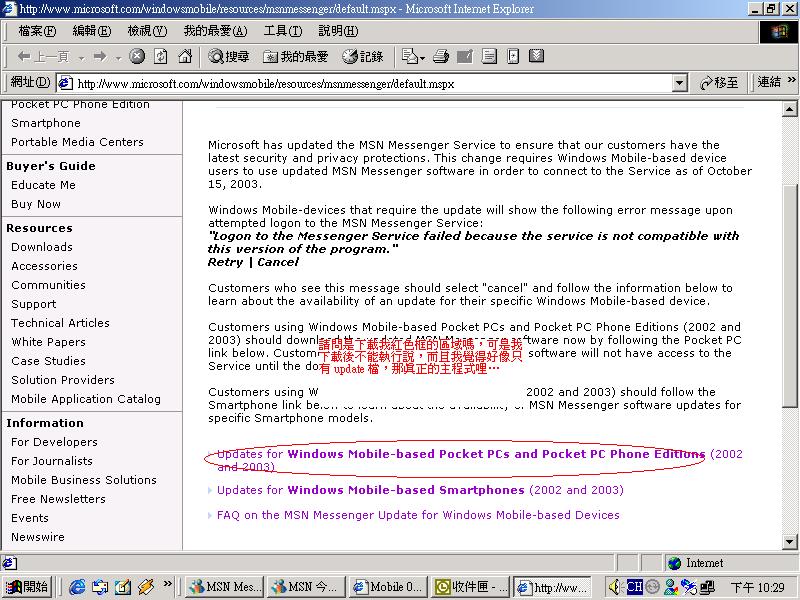Print the page with the printer icon
This screenshot has height=600, width=800.
[441, 56]
